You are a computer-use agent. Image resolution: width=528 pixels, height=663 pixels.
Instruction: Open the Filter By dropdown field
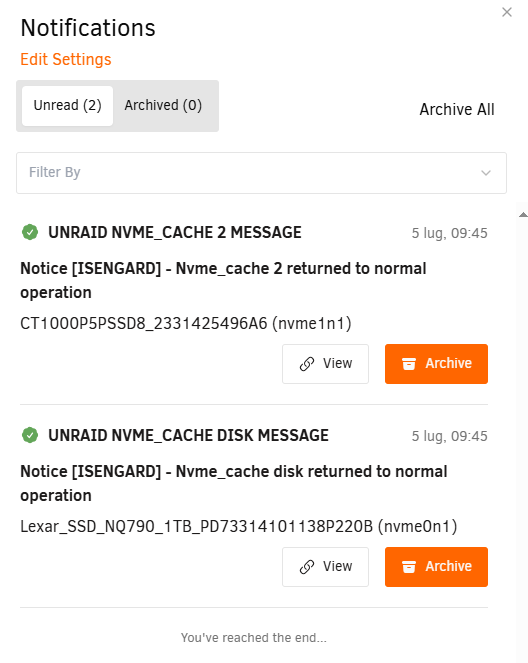(261, 173)
